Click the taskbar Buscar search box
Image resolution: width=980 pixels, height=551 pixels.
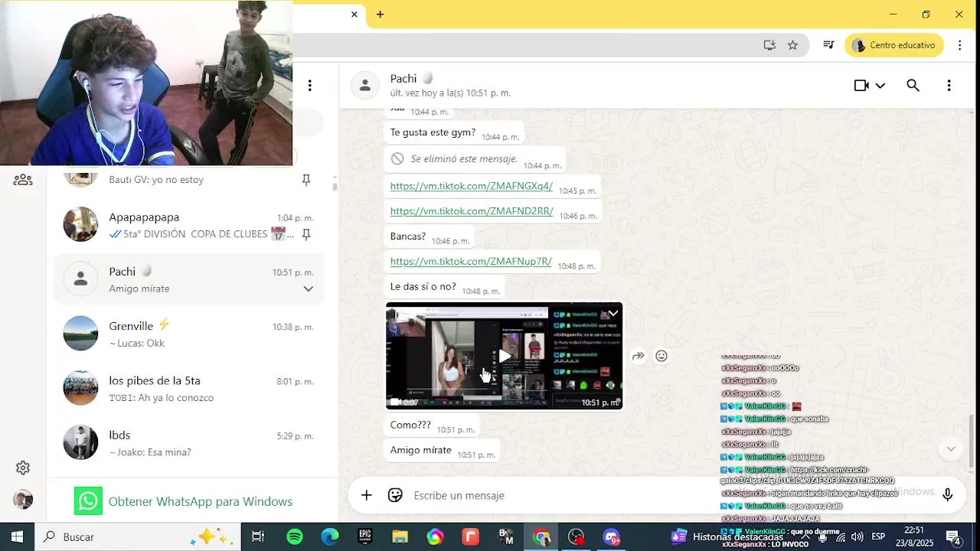pyautogui.click(x=138, y=537)
